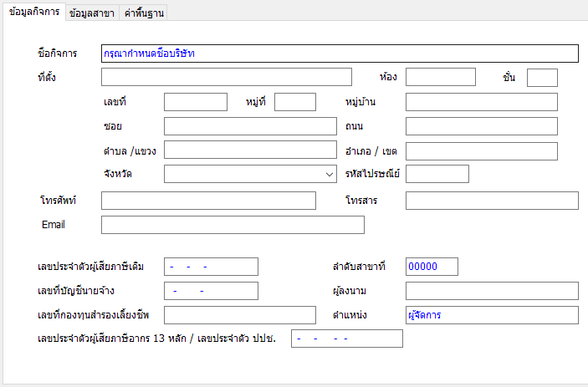Image resolution: width=588 pixels, height=387 pixels.
Task: Click the หมู่บ้าน village field
Action: coord(482,102)
